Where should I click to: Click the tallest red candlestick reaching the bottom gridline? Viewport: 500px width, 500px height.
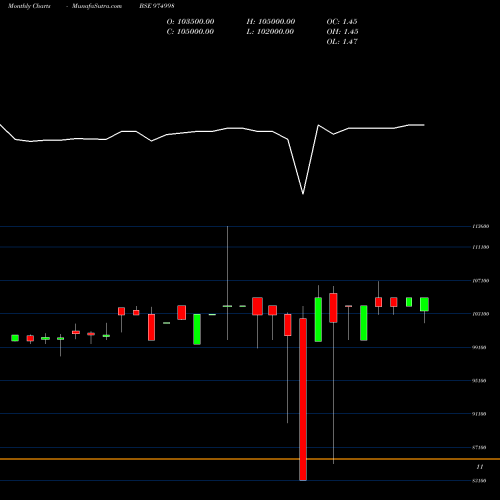click(303, 399)
